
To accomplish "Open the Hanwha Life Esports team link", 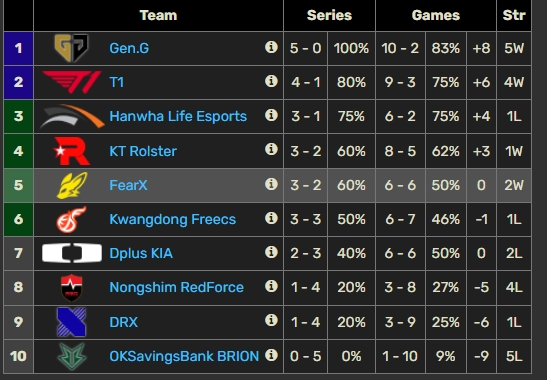I will (x=178, y=116).
